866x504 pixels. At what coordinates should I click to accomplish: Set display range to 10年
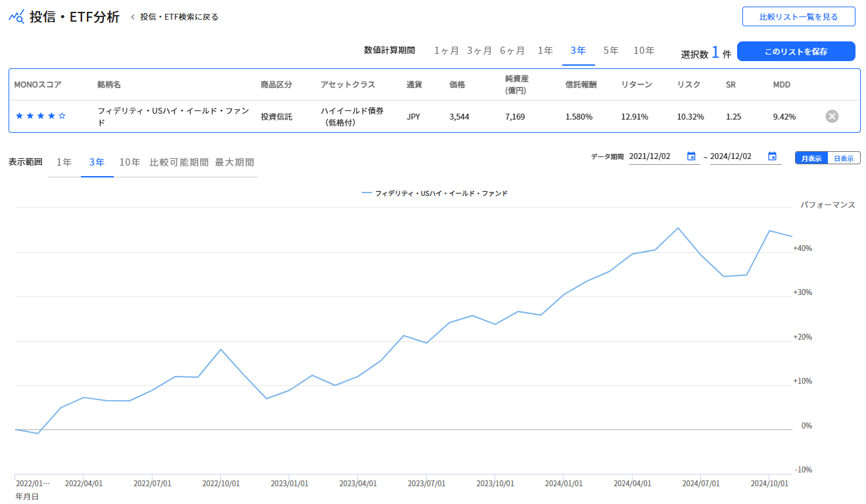coord(130,162)
